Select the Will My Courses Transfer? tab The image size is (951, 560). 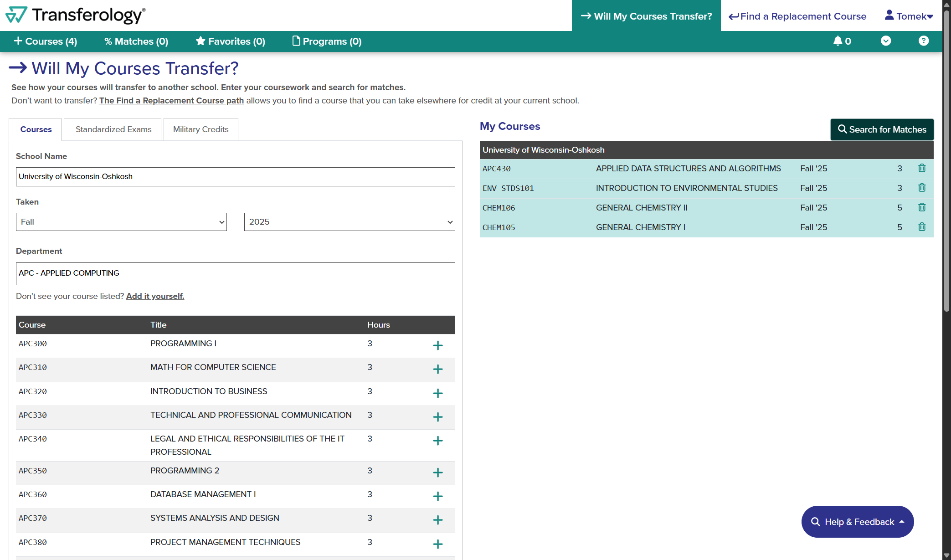(x=646, y=16)
